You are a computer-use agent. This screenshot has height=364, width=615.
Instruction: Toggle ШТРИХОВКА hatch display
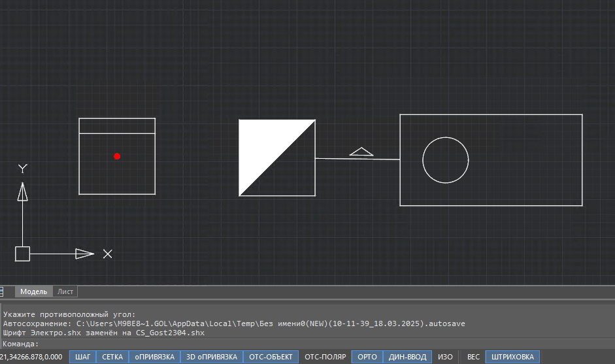click(512, 357)
